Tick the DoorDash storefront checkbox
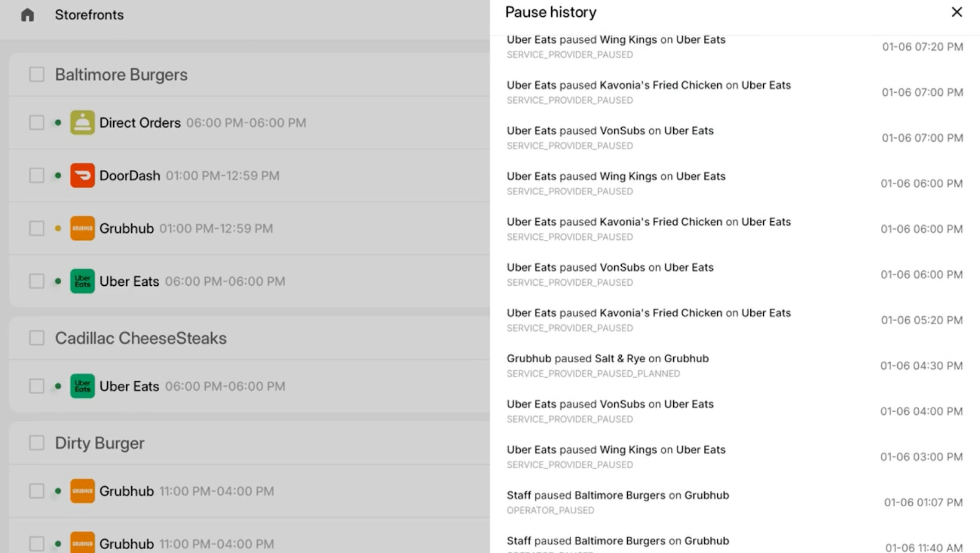The width and height of the screenshot is (980, 553). [x=37, y=175]
